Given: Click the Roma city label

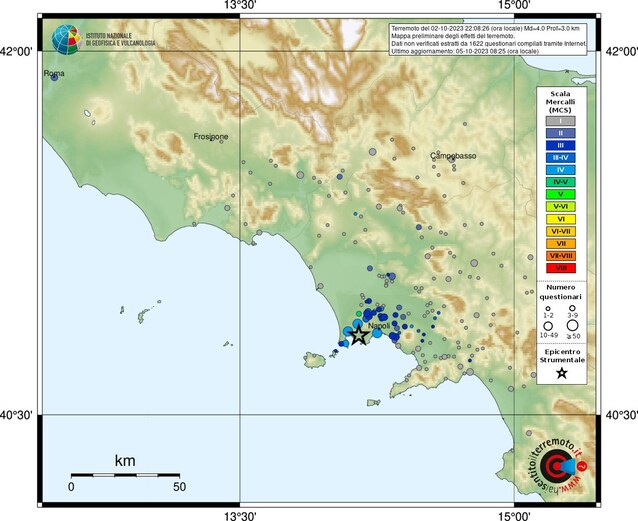Looking at the screenshot, I should [54, 73].
